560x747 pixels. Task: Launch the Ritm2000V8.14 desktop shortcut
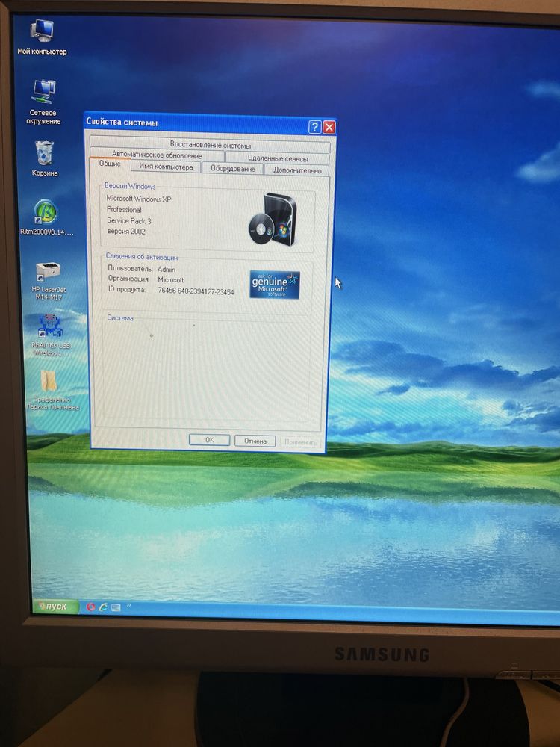[46, 217]
